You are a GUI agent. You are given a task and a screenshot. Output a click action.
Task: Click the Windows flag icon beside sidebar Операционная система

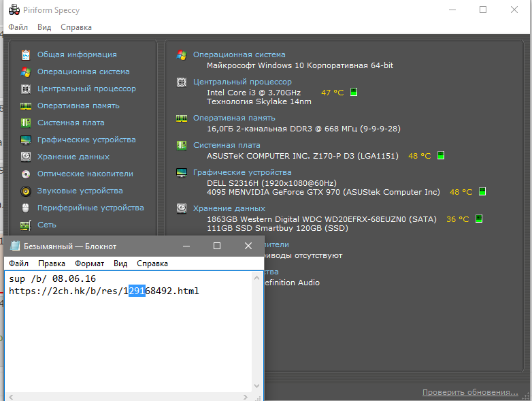tap(26, 71)
